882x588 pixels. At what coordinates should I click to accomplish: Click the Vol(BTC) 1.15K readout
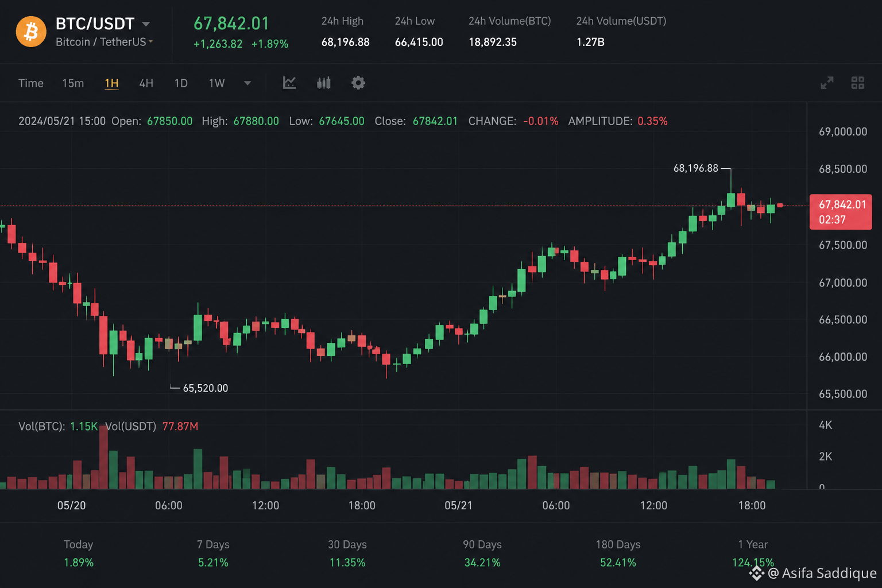(x=58, y=426)
